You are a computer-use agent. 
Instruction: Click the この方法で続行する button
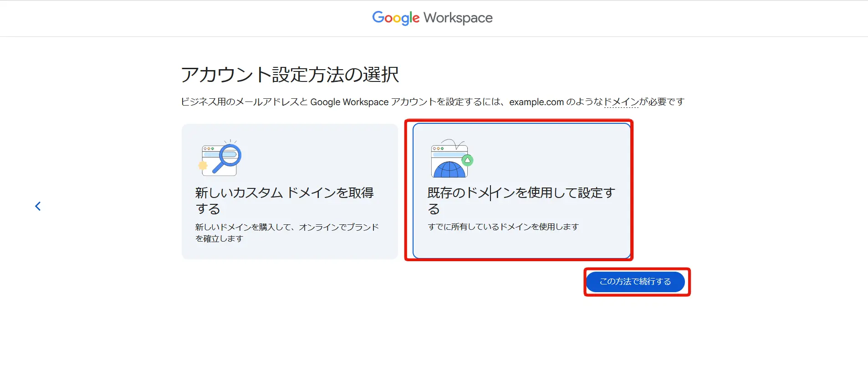pyautogui.click(x=635, y=282)
